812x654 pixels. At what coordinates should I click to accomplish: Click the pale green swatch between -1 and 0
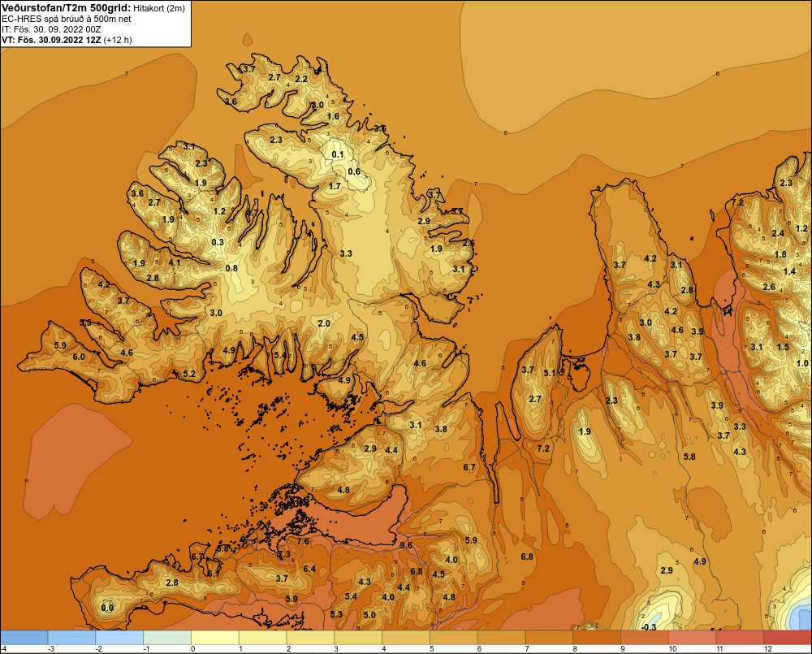(x=167, y=638)
